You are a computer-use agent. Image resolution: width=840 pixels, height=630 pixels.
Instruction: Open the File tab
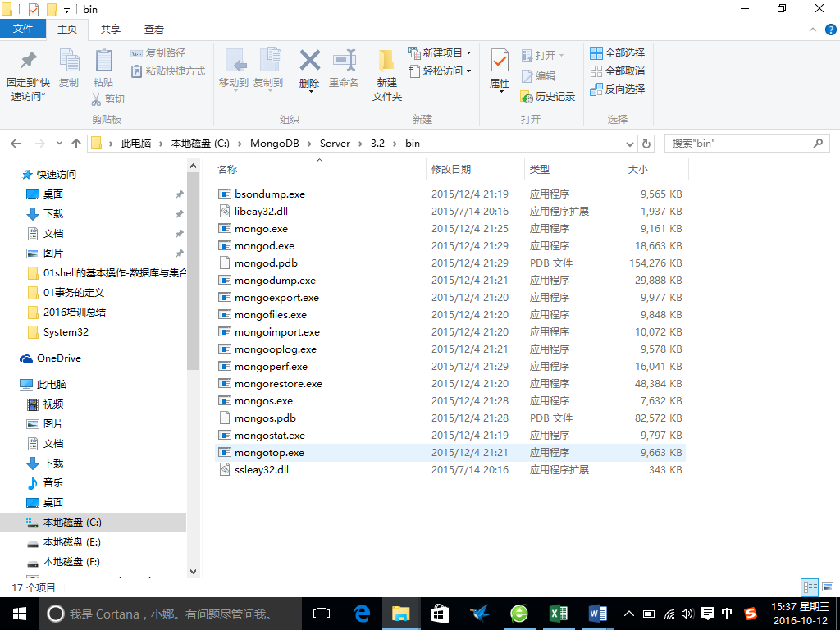click(x=22, y=29)
